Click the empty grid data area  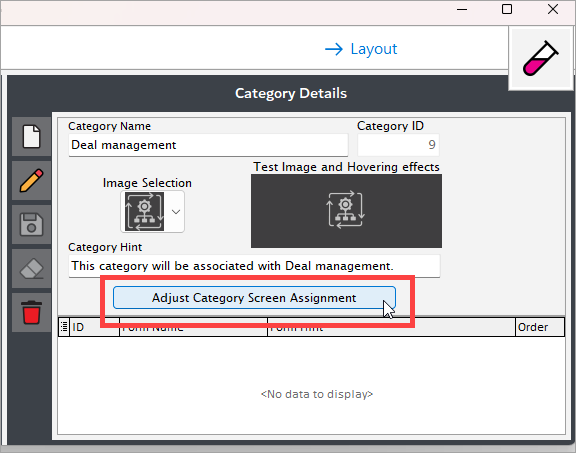tap(311, 385)
